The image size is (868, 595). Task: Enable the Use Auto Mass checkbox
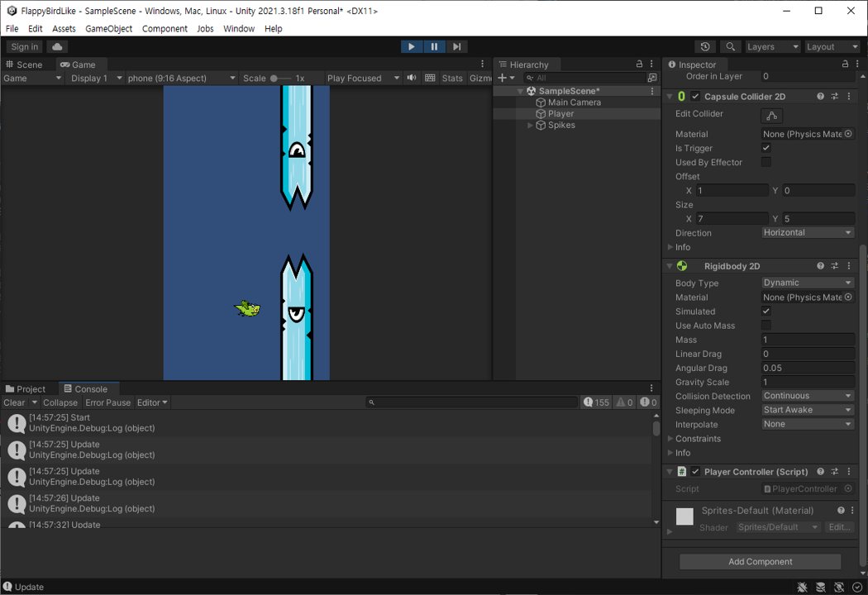click(766, 326)
